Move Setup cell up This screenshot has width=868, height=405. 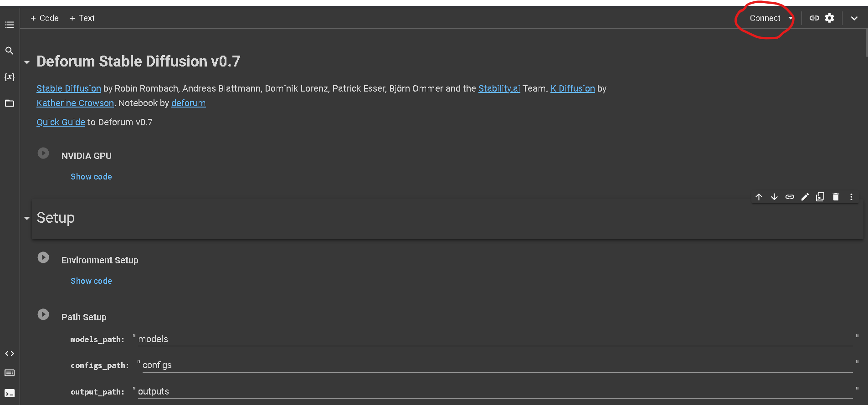tap(759, 197)
